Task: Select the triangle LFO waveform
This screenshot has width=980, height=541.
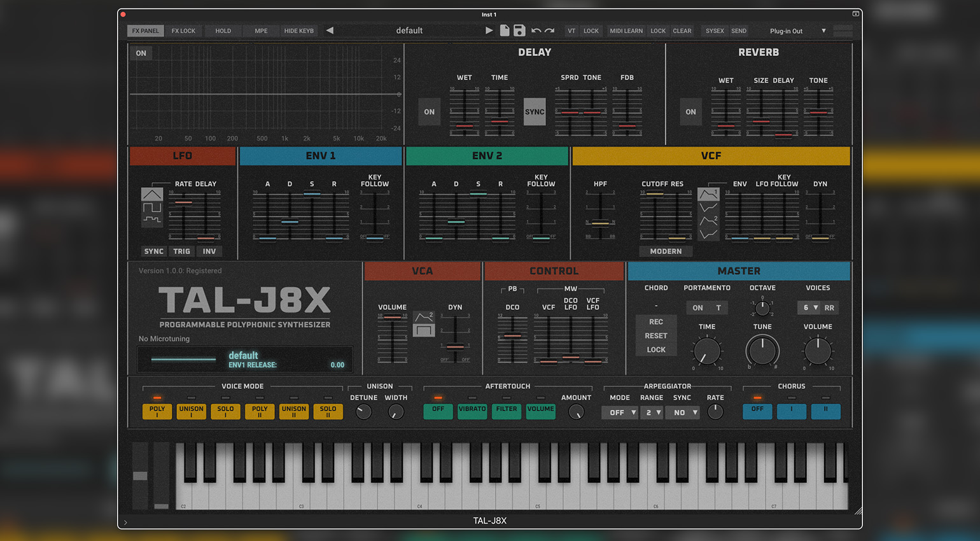Action: (152, 194)
